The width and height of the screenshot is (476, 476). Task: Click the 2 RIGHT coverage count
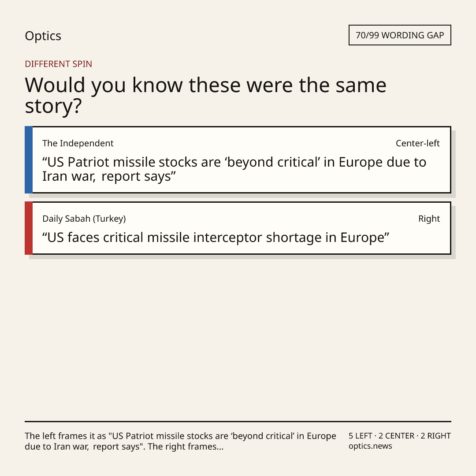435,436
